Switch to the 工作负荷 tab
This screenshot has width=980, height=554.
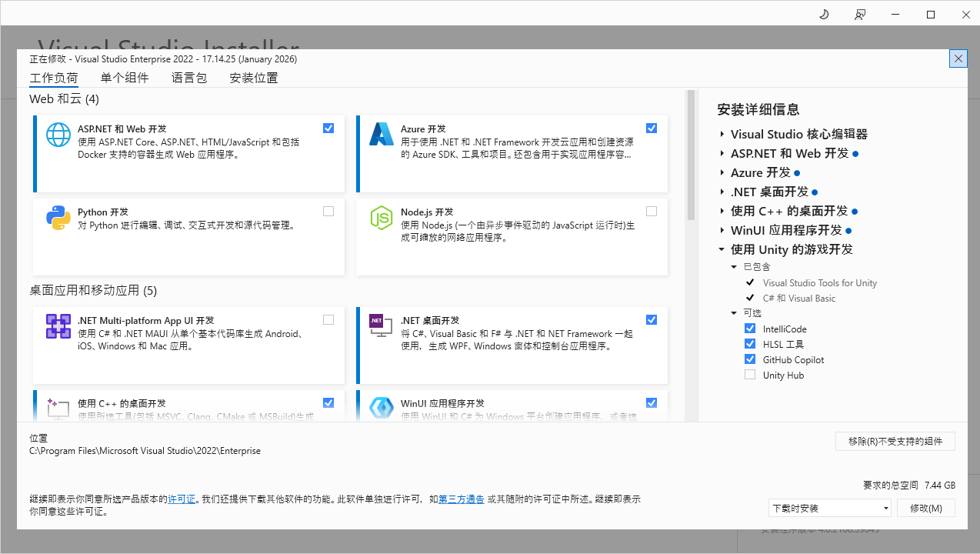(54, 78)
